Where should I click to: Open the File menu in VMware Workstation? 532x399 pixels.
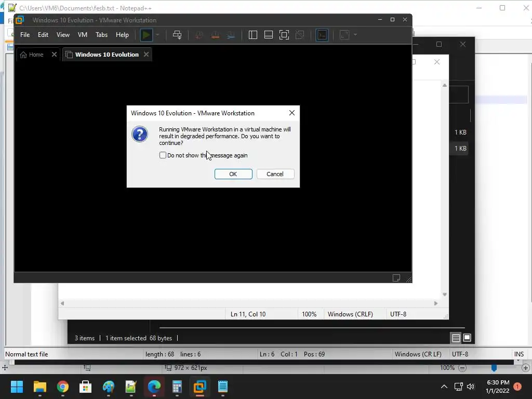coord(25,35)
